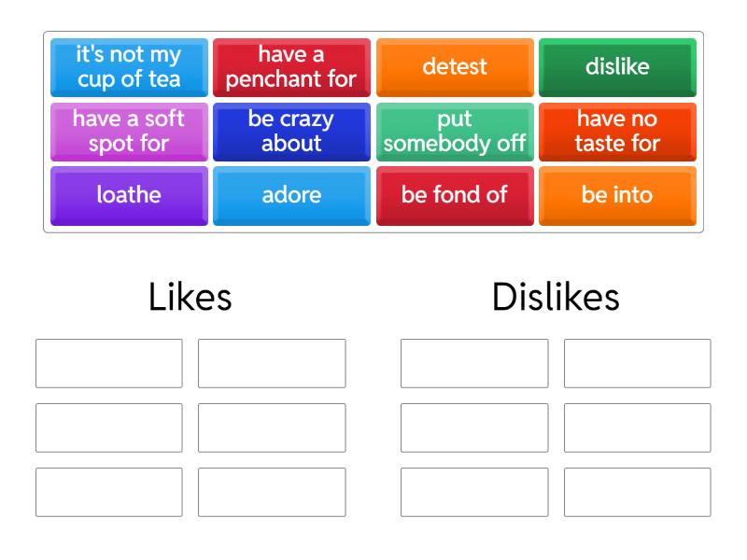This screenshot has width=747, height=560.
Task: Select the "have a penchant for" tile
Action: [291, 67]
